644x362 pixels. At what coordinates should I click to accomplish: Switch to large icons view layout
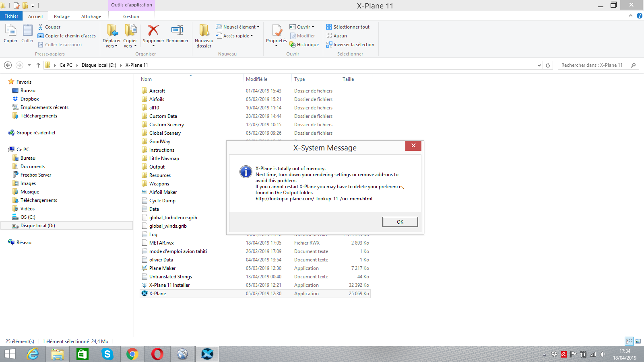[638, 341]
